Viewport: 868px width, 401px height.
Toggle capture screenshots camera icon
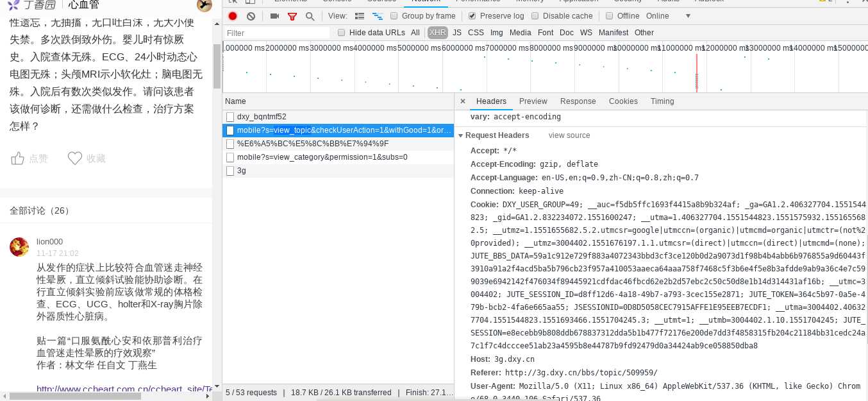pyautogui.click(x=274, y=16)
